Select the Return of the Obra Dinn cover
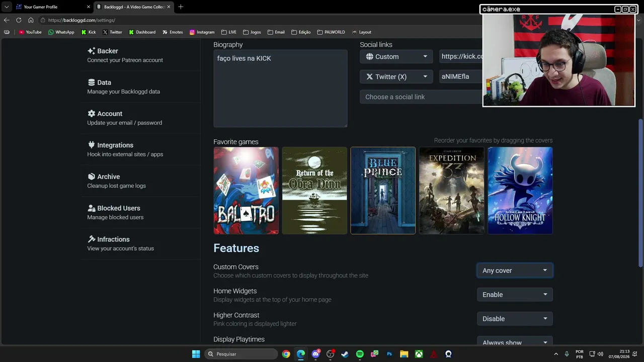The width and height of the screenshot is (644, 362). tap(314, 191)
